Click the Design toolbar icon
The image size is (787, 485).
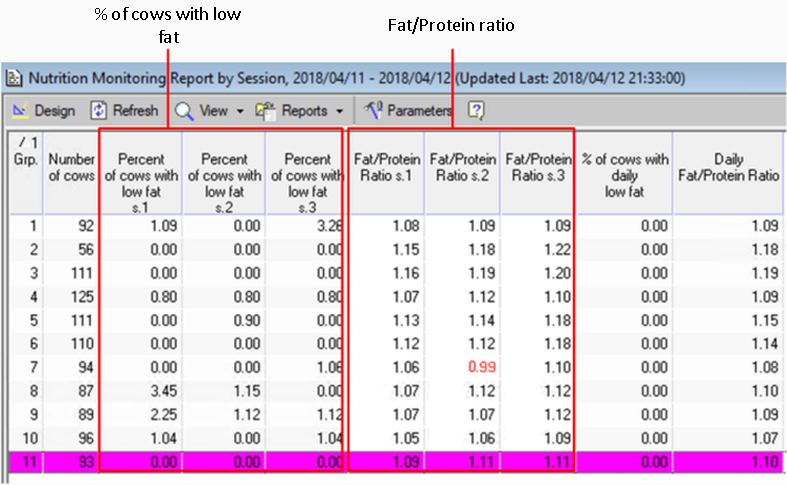coord(19,110)
